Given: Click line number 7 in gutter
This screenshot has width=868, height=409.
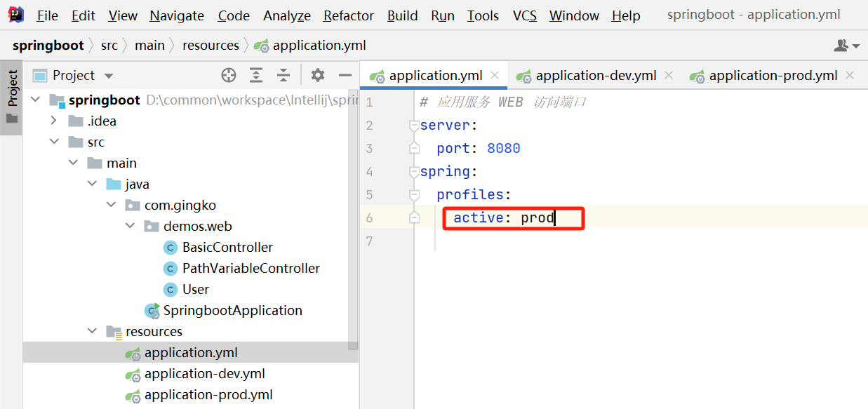Looking at the screenshot, I should 370,241.
